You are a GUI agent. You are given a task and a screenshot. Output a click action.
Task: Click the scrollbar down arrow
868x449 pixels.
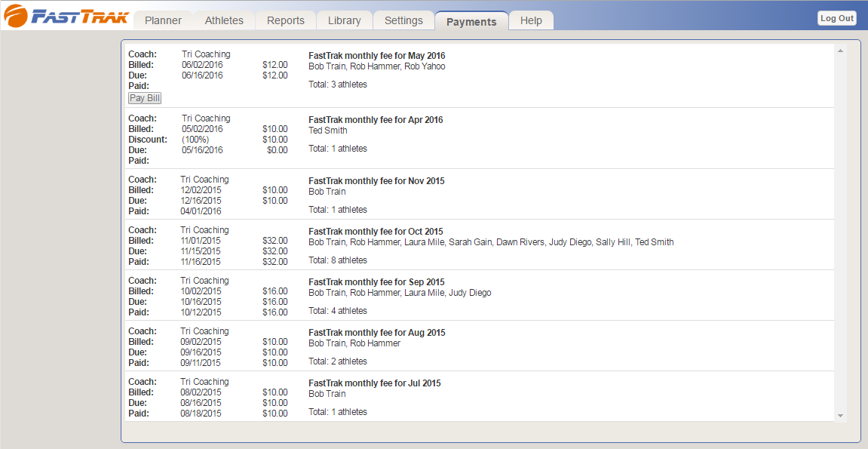(840, 415)
